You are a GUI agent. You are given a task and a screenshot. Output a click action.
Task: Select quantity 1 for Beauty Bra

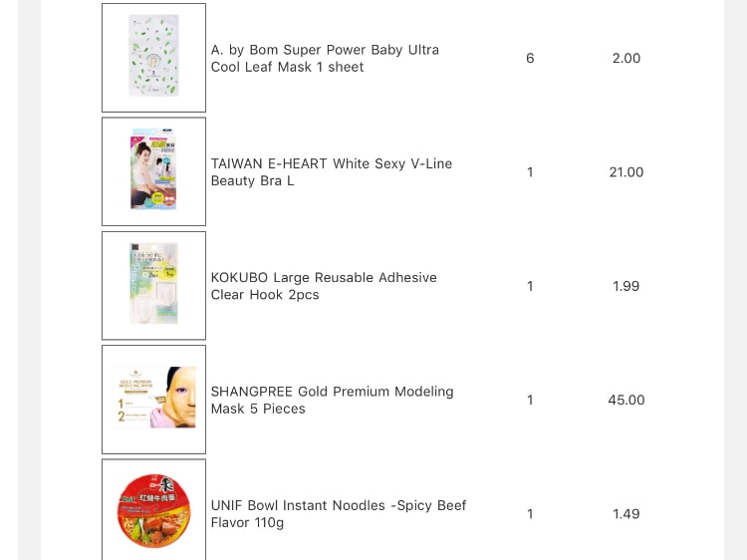[x=530, y=172]
